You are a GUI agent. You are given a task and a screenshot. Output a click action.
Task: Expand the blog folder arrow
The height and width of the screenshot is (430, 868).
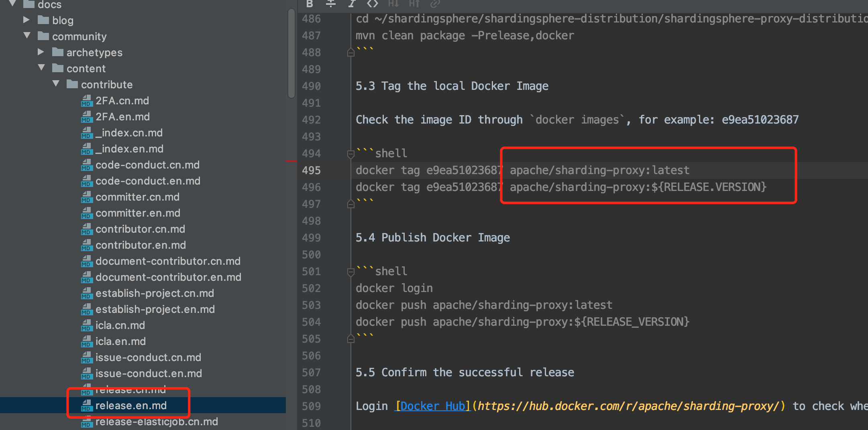pyautogui.click(x=26, y=20)
